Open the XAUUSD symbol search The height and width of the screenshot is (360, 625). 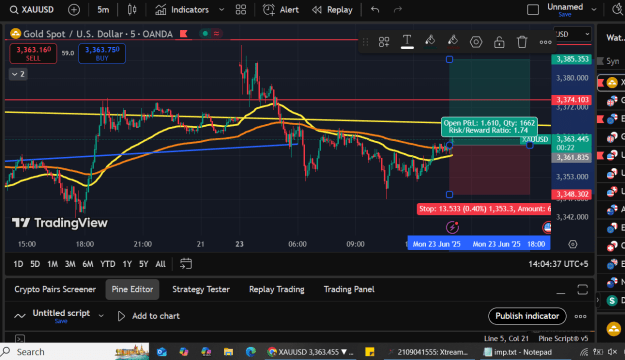[32, 10]
